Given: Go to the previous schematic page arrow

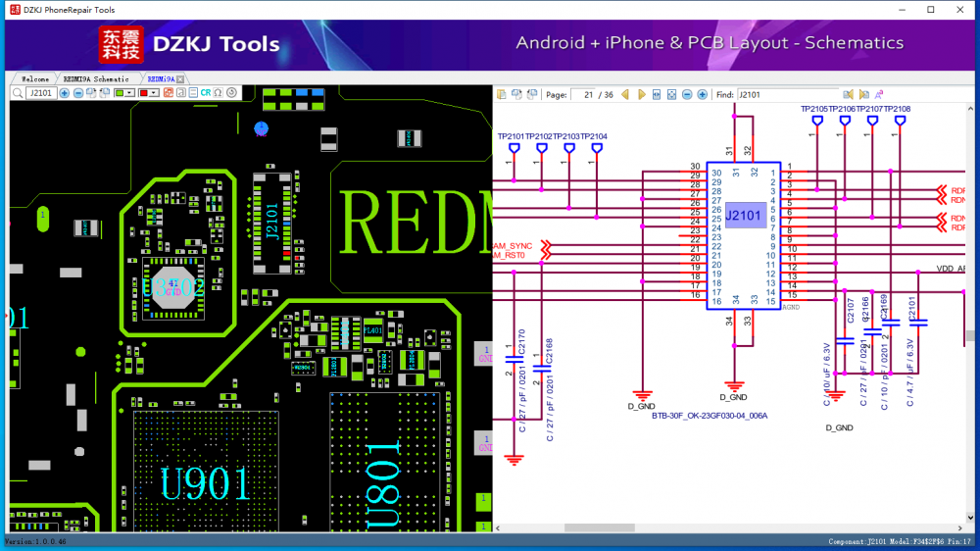Looking at the screenshot, I should pos(627,95).
